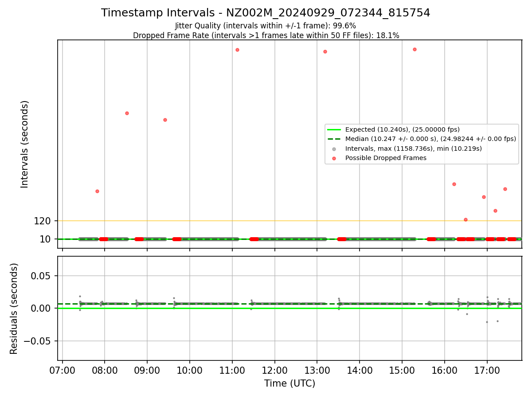
Task: Click the "0.00" residuals tick label
Action: tap(41, 309)
